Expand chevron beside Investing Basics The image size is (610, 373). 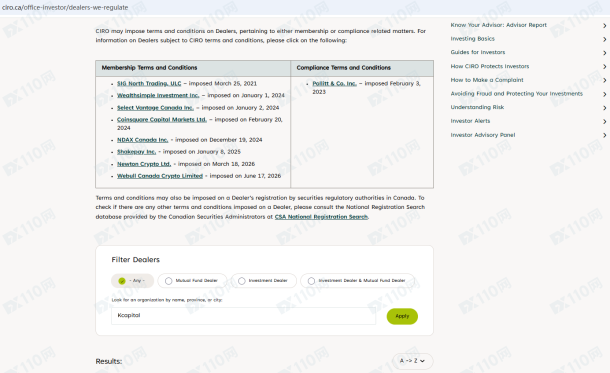point(605,39)
